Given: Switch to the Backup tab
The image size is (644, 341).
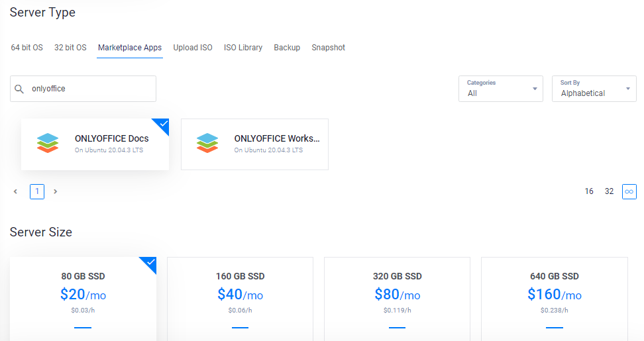Looking at the screenshot, I should [287, 48].
